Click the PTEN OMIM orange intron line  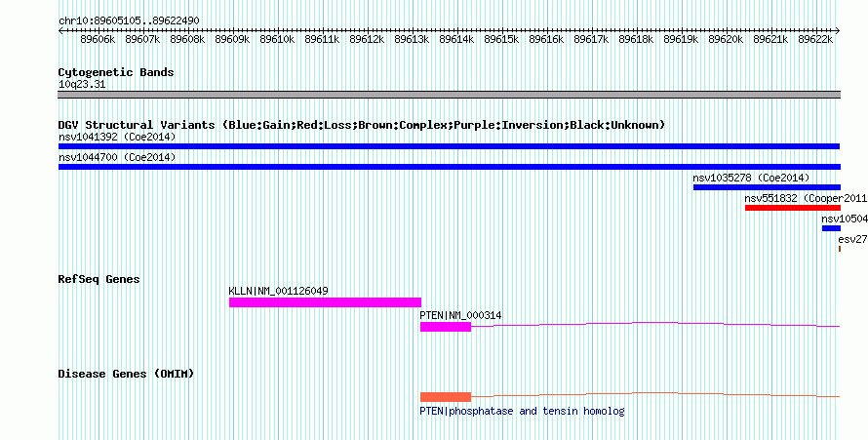pyautogui.click(x=655, y=393)
